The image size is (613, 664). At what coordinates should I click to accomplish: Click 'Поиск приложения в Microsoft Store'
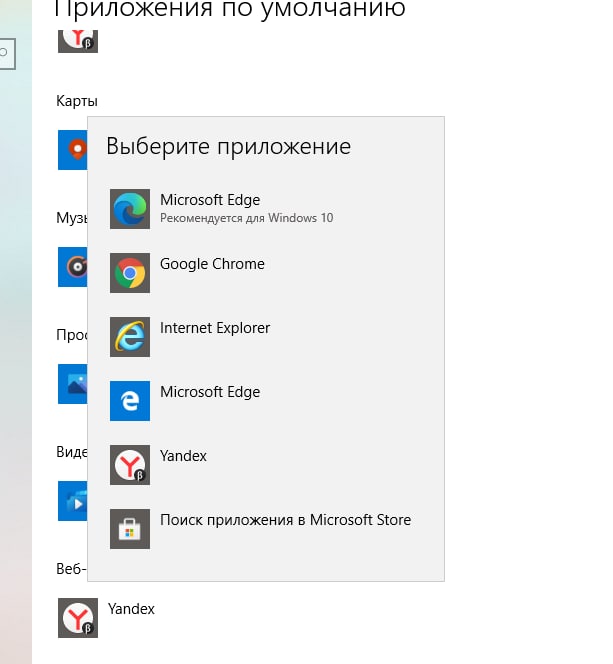click(285, 520)
